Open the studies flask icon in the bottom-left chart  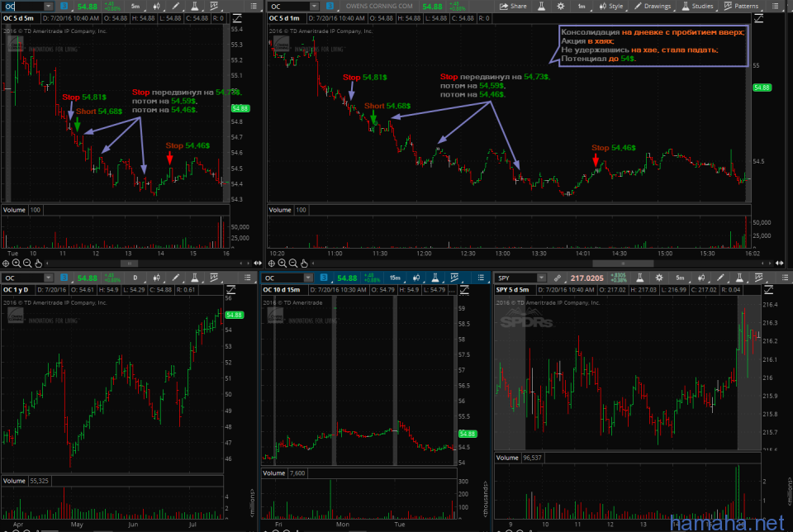tap(195, 278)
